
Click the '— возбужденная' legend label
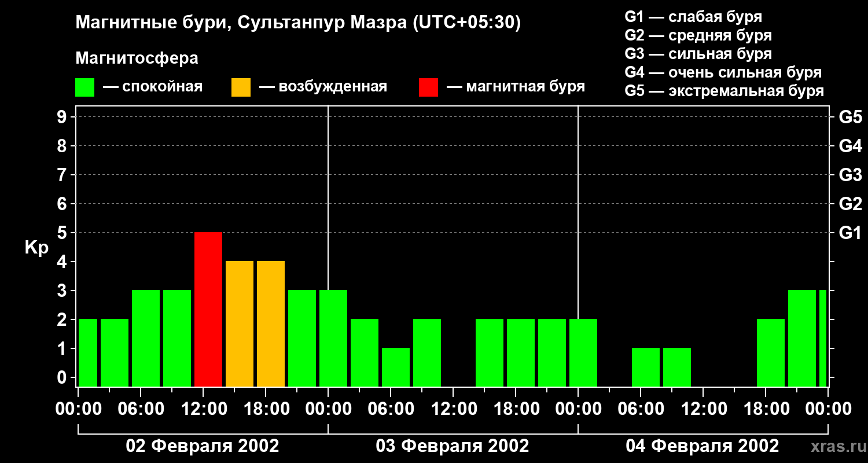click(323, 87)
